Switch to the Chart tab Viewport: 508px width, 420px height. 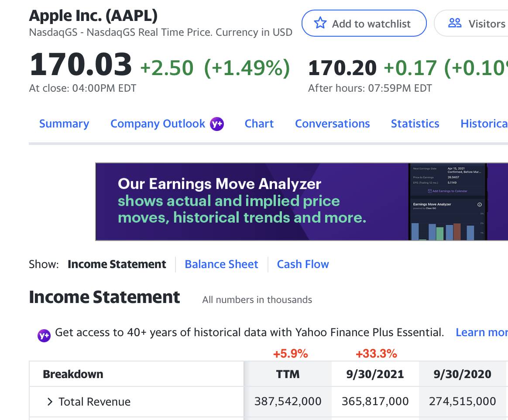point(259,124)
